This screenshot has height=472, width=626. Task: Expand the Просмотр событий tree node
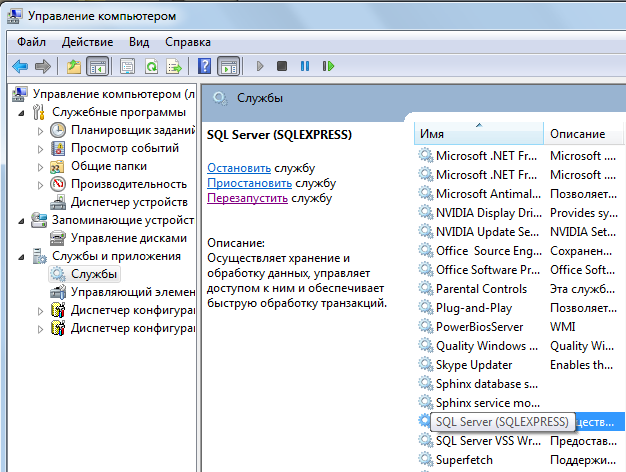[41, 148]
